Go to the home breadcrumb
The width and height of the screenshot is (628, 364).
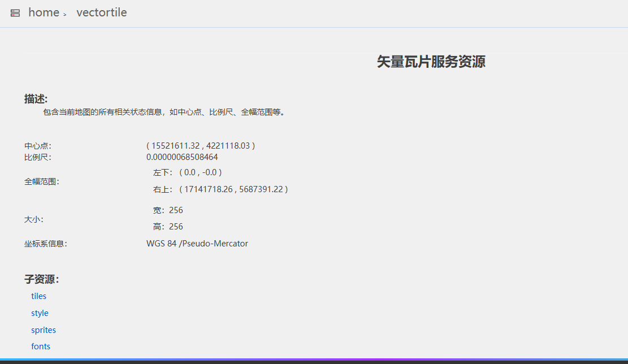coord(44,12)
